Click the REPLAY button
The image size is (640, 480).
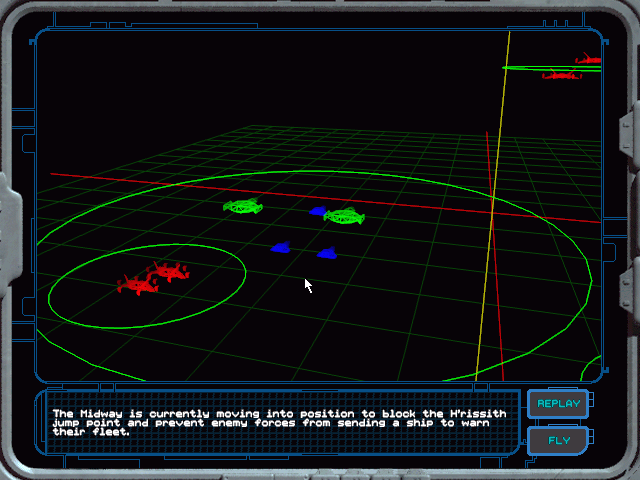tap(558, 404)
